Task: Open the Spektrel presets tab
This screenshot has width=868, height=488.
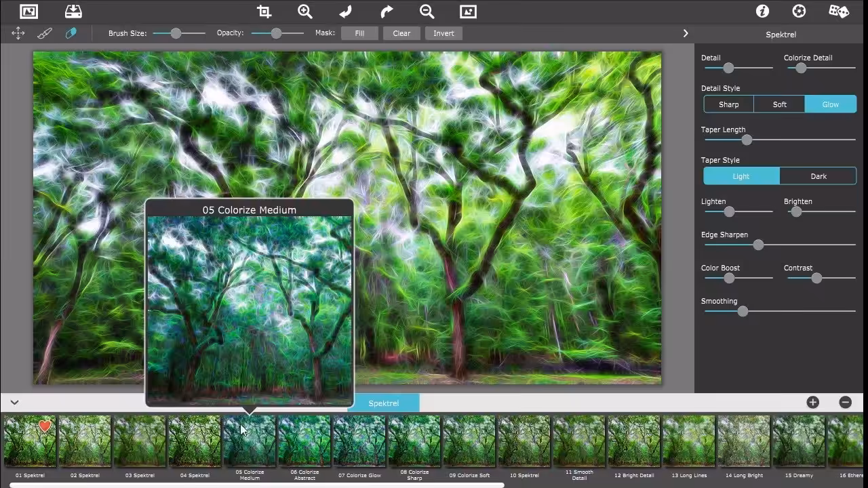Action: click(x=384, y=403)
